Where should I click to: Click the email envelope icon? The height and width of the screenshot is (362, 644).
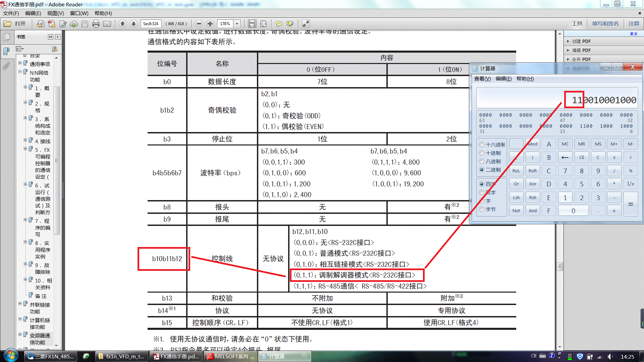tap(107, 24)
